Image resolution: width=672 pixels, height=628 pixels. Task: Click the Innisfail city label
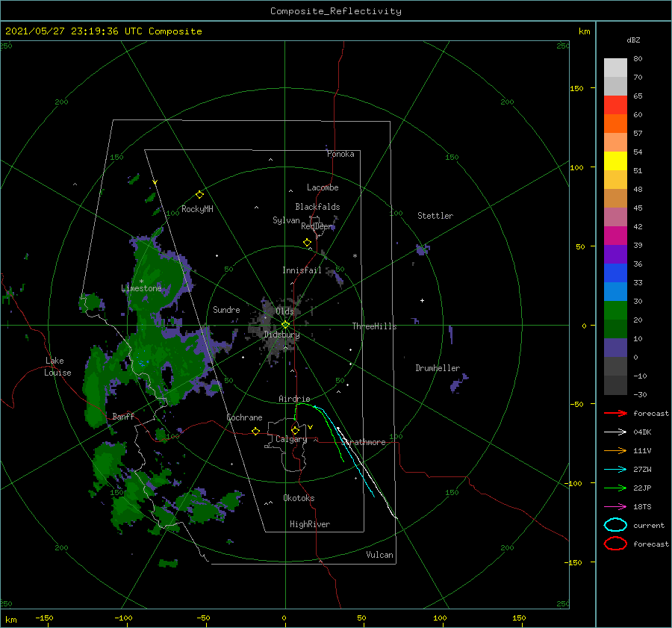[302, 270]
